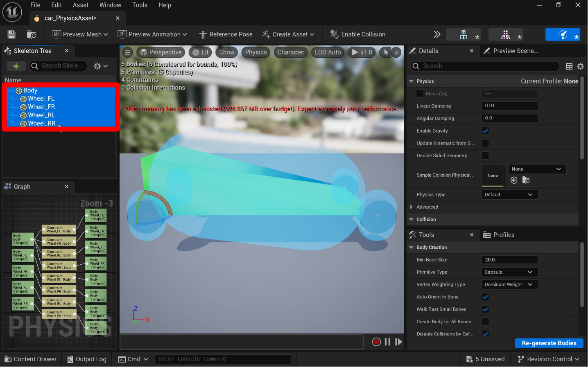Collapse the Collision section
This screenshot has width=588, height=367.
click(411, 219)
